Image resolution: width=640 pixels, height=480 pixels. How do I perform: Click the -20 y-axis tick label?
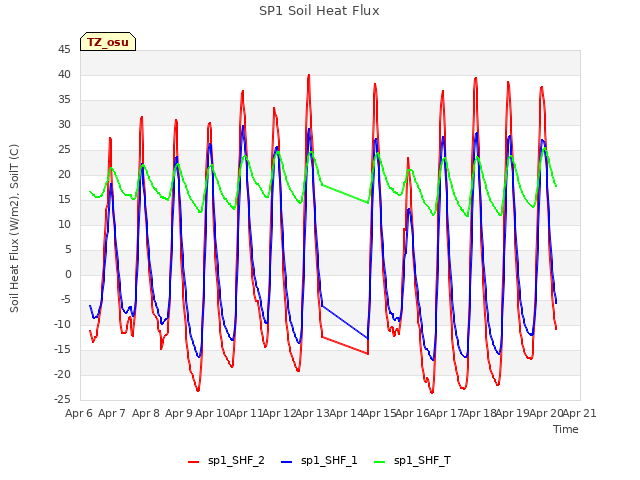(x=63, y=374)
